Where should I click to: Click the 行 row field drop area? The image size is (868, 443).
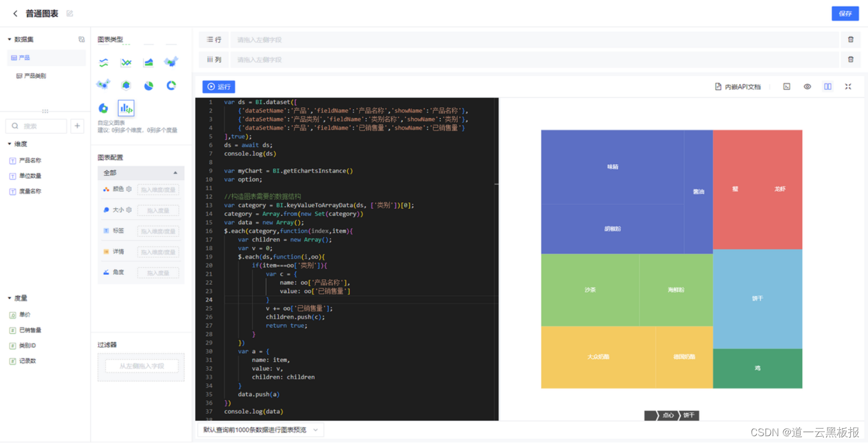(534, 40)
